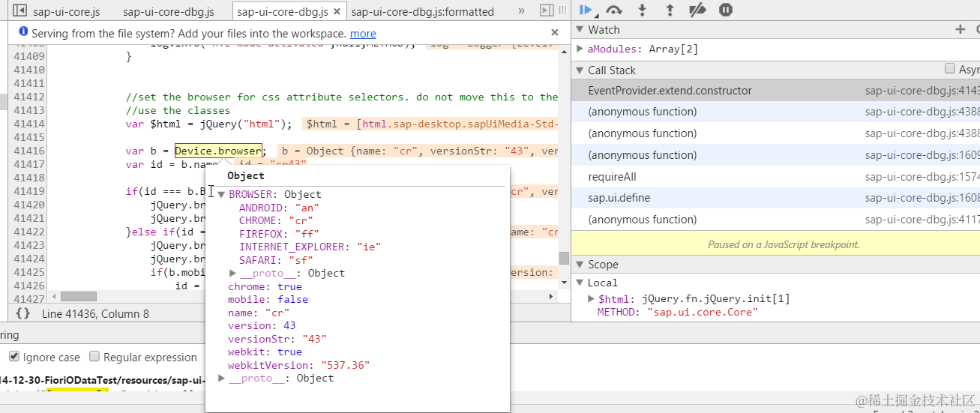
Task: Click the mobile: false property
Action: [268, 299]
